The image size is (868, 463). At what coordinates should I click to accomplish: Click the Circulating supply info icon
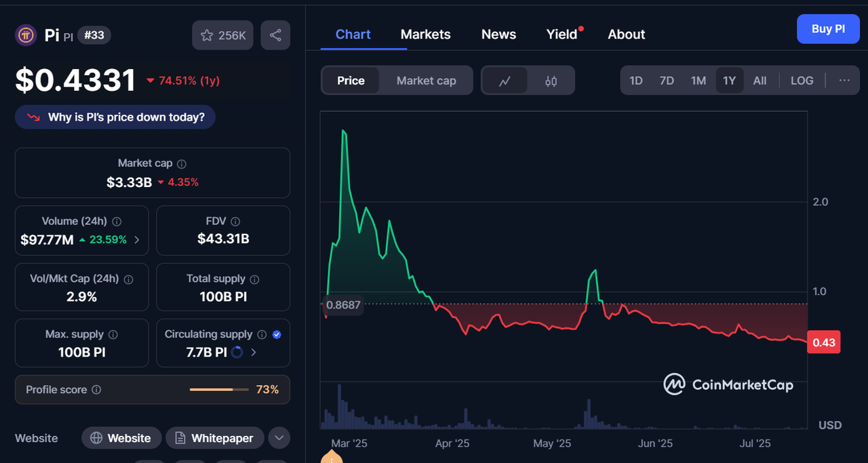pyautogui.click(x=262, y=334)
